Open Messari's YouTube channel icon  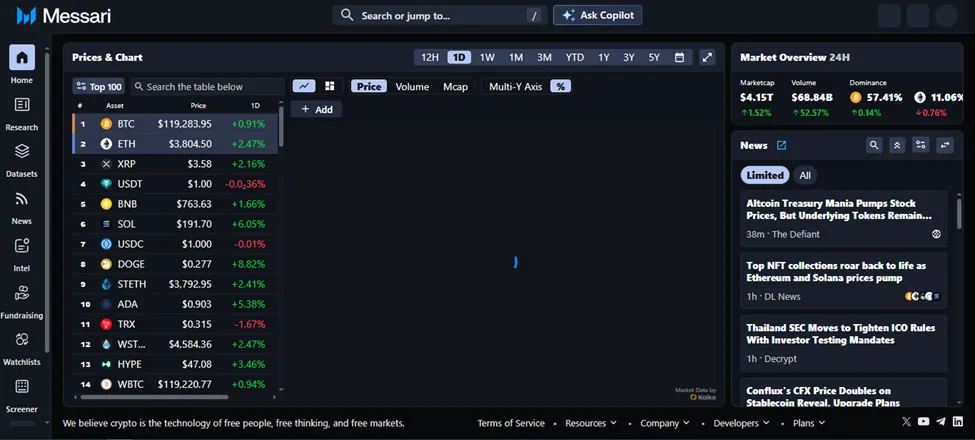point(923,421)
